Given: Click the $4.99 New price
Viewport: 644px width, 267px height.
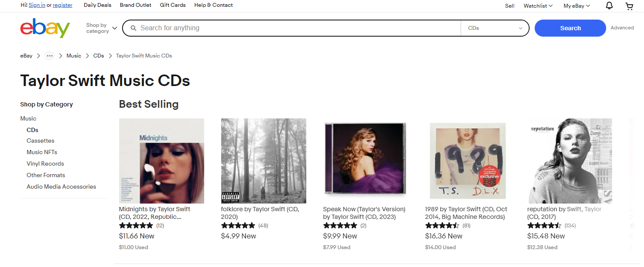Looking at the screenshot, I should coord(239,236).
